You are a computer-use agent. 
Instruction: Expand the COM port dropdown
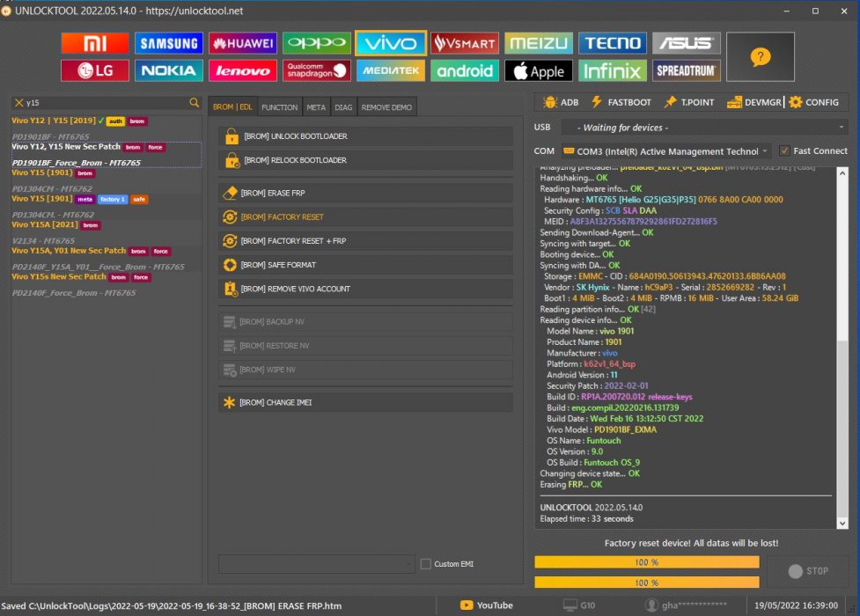[x=665, y=151]
